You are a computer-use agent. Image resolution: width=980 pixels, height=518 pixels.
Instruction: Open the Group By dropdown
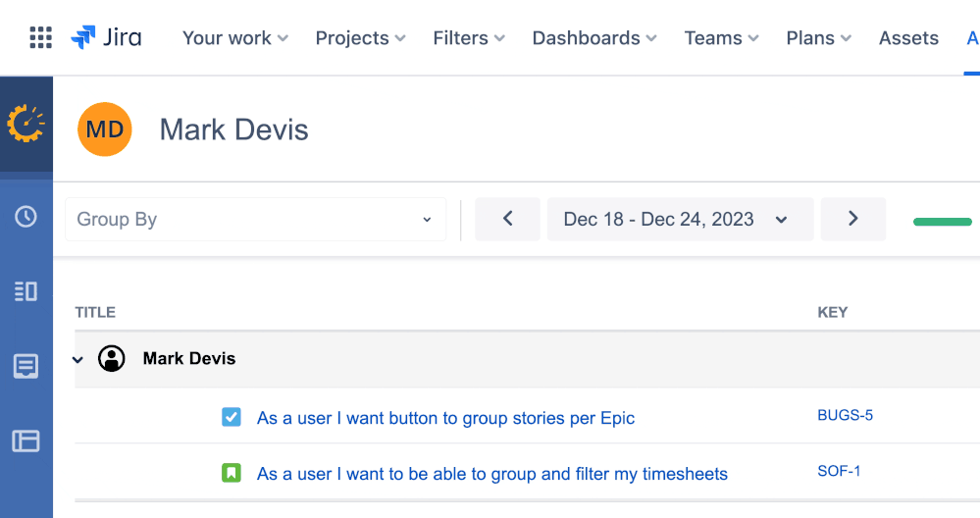255,220
